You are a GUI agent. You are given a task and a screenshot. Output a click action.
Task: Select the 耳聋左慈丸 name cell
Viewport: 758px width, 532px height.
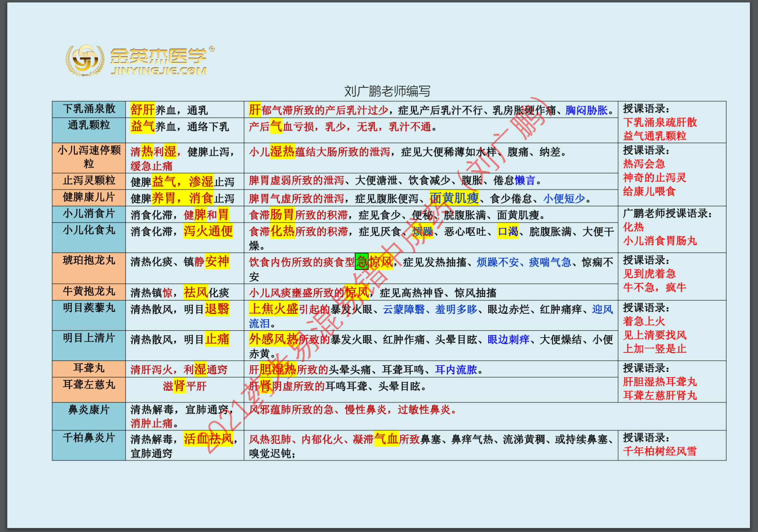point(89,390)
